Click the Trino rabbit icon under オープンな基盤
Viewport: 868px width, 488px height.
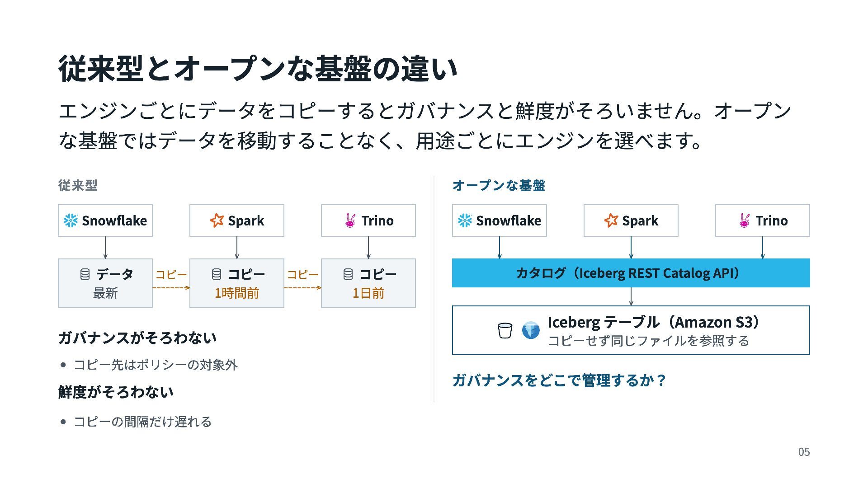click(x=745, y=221)
